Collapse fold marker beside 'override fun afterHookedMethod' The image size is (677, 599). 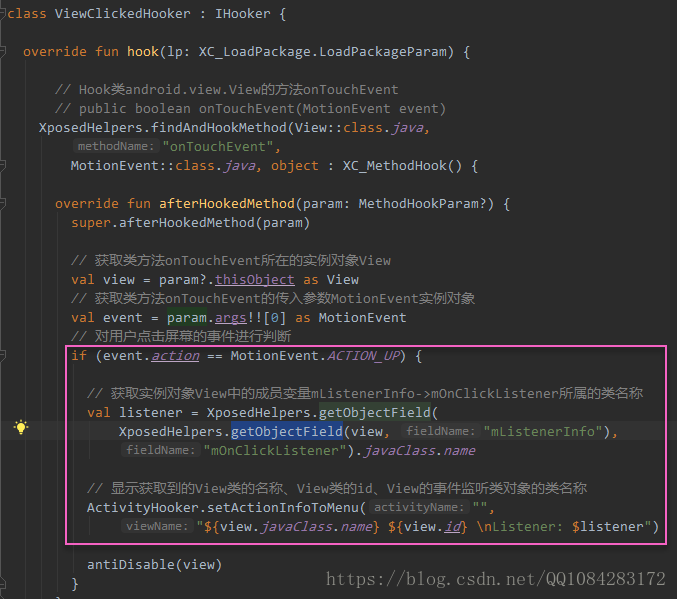(2, 203)
